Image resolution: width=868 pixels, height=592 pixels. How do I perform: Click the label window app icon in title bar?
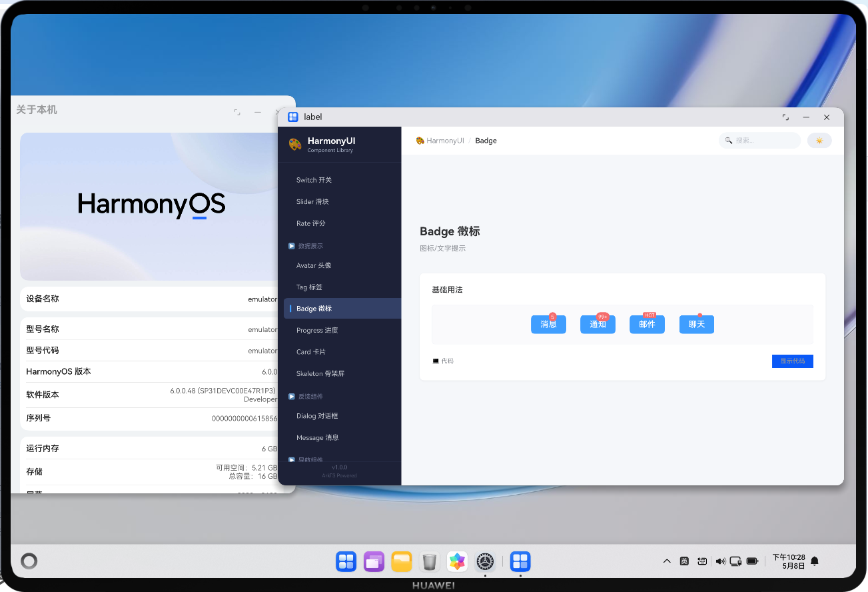(292, 117)
